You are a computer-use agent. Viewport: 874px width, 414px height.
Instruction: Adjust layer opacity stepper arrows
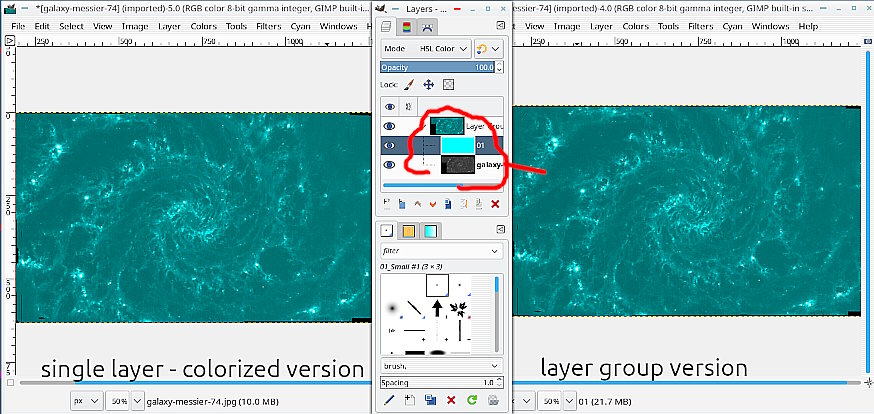pos(499,67)
